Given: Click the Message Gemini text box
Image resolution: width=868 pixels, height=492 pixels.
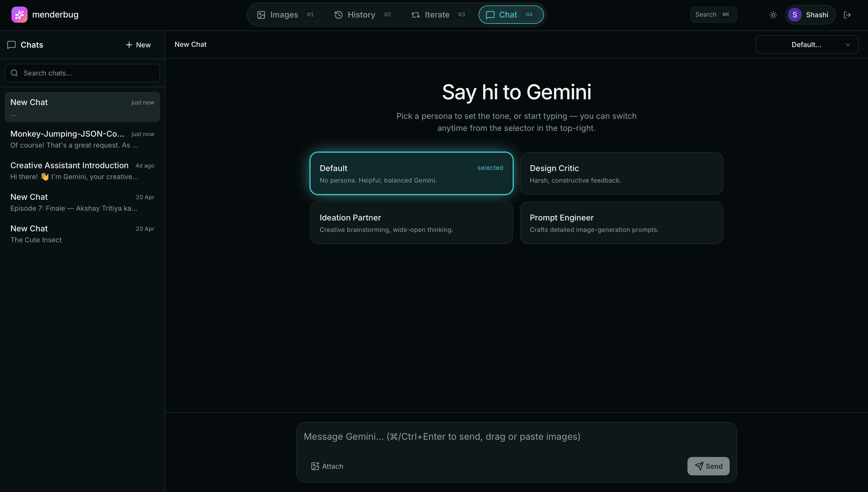Looking at the screenshot, I should (516, 437).
